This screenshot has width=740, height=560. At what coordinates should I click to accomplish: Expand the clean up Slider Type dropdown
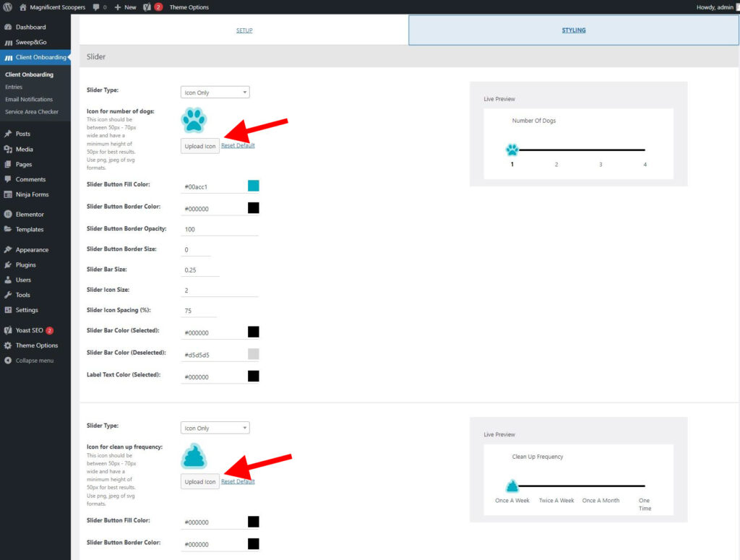(x=215, y=428)
